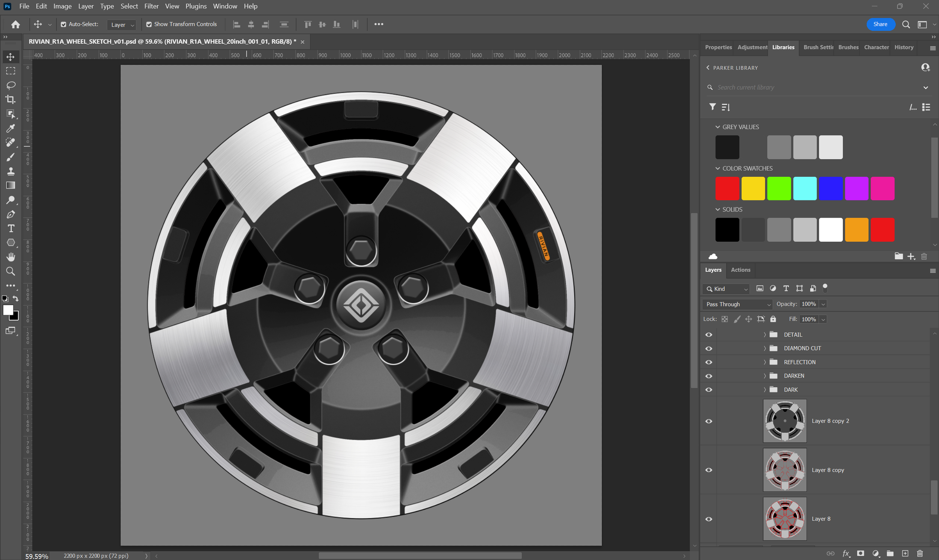939x560 pixels.
Task: Click library filter funnel icon
Action: (713, 107)
